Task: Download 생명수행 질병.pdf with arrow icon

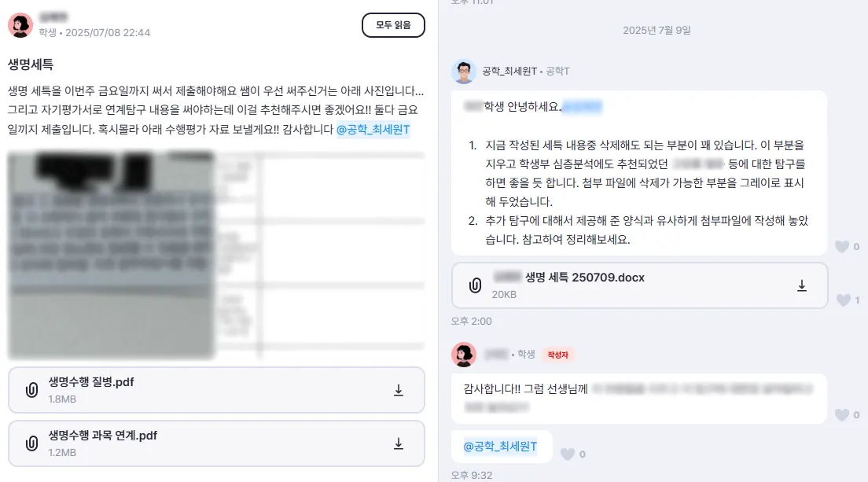Action: coord(398,390)
